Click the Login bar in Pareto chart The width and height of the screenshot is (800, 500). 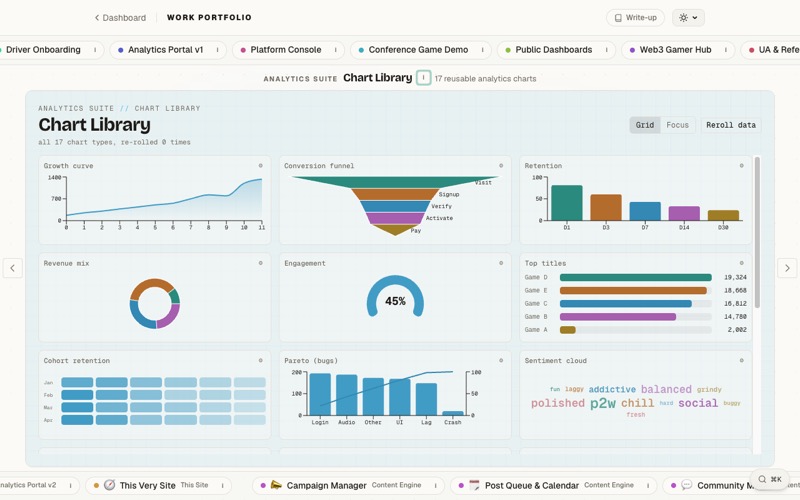tap(320, 394)
